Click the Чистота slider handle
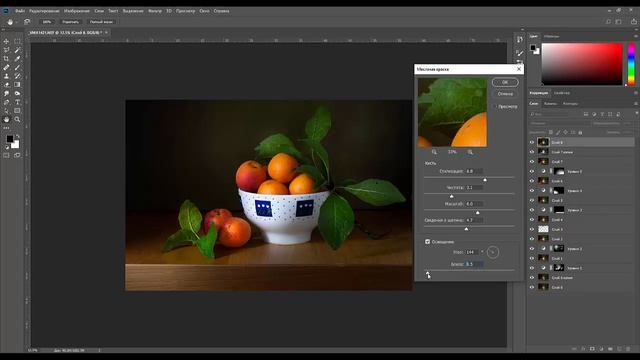 click(451, 196)
